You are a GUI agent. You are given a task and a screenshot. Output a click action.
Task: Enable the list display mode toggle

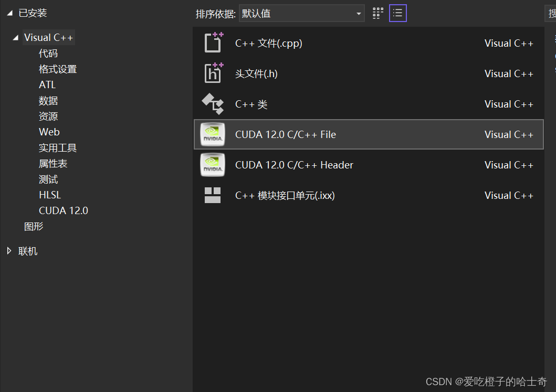pyautogui.click(x=397, y=13)
